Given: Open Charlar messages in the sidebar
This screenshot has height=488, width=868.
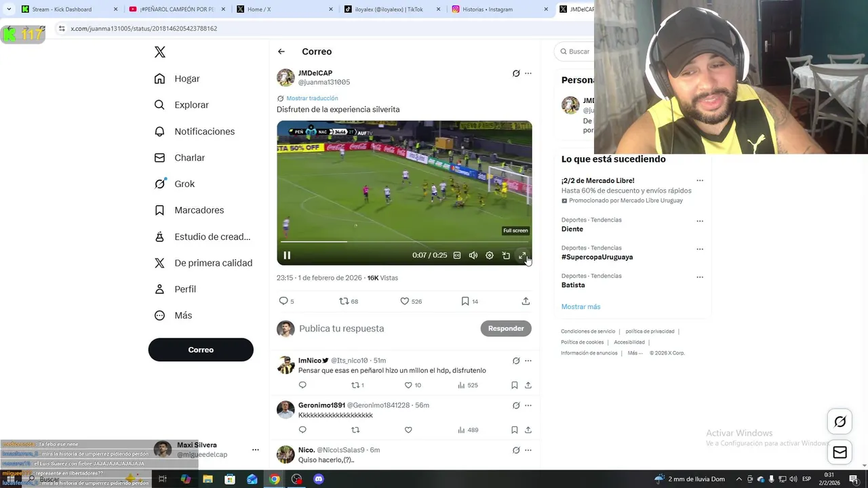Looking at the screenshot, I should click(x=179, y=158).
